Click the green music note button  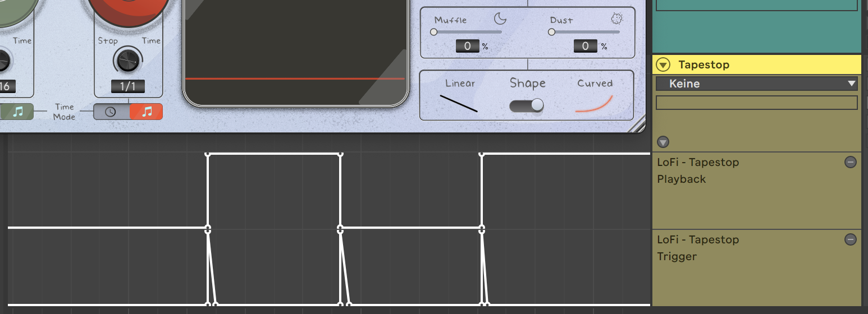click(17, 112)
